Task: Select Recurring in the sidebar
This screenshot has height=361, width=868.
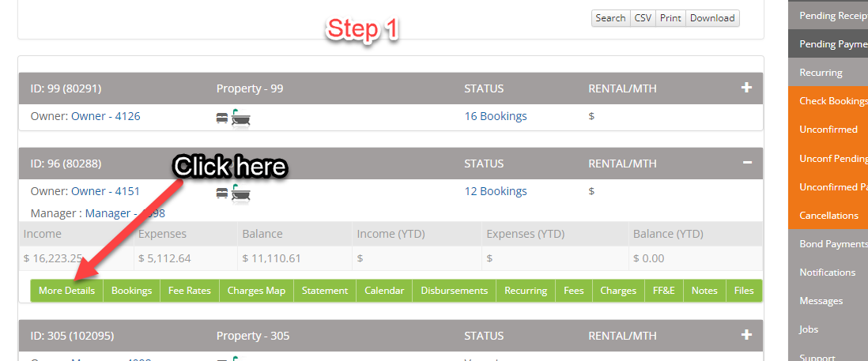Action: click(x=828, y=73)
